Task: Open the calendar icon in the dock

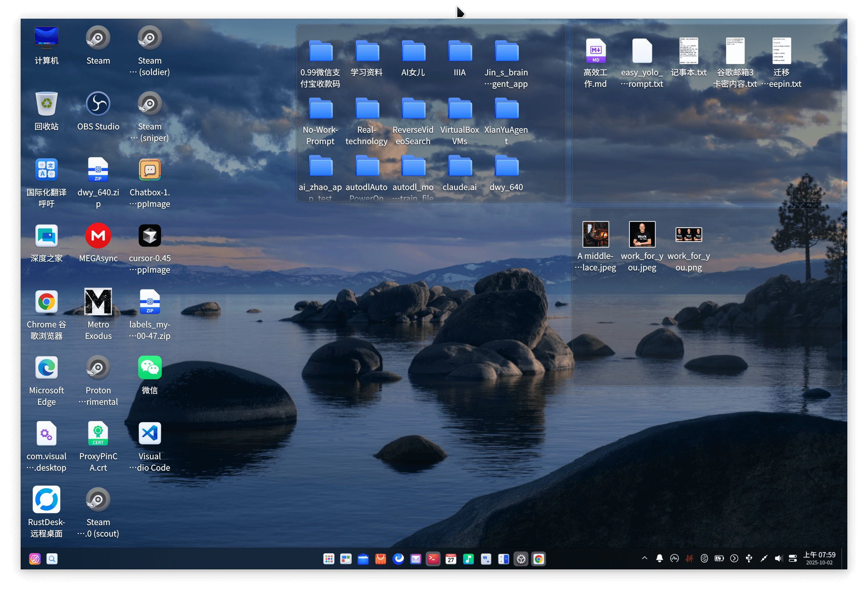Action: click(451, 559)
